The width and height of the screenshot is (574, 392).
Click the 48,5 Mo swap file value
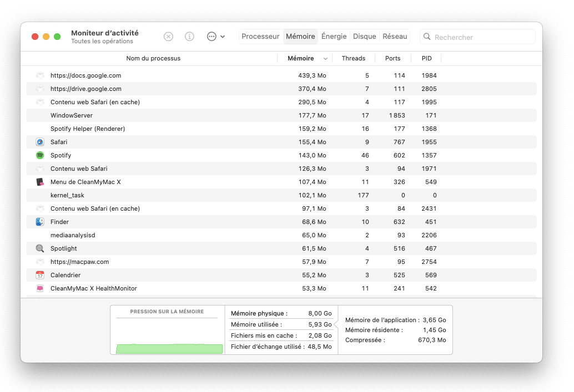tap(320, 347)
